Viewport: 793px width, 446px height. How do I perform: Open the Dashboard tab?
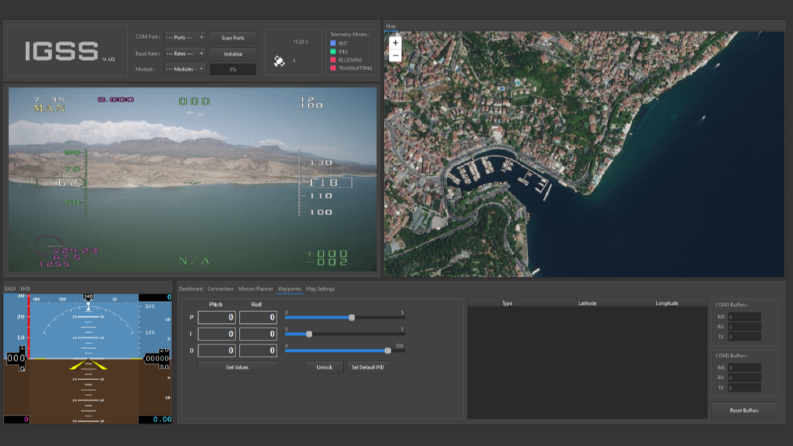point(191,289)
